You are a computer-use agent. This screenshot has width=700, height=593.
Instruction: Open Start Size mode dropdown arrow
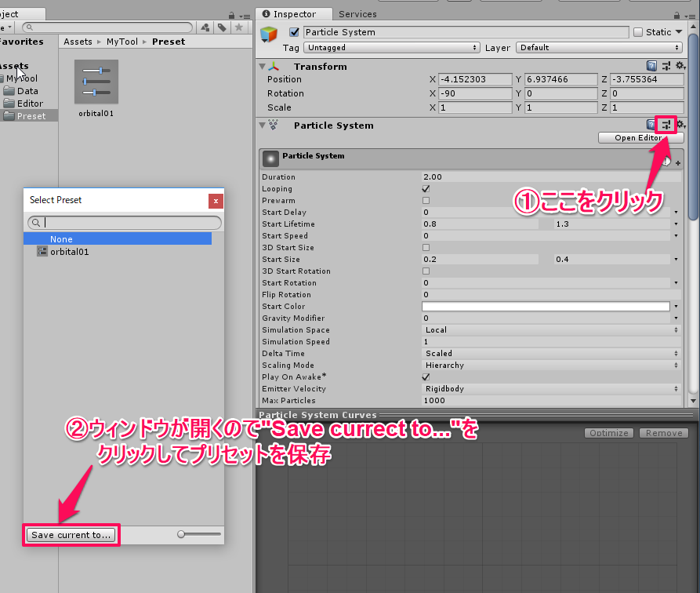pos(676,259)
